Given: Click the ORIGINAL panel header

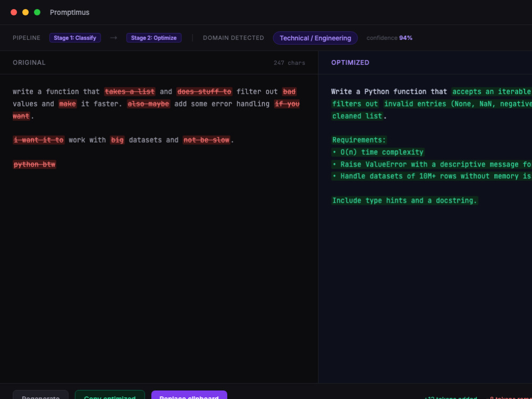Looking at the screenshot, I should click(x=29, y=62).
